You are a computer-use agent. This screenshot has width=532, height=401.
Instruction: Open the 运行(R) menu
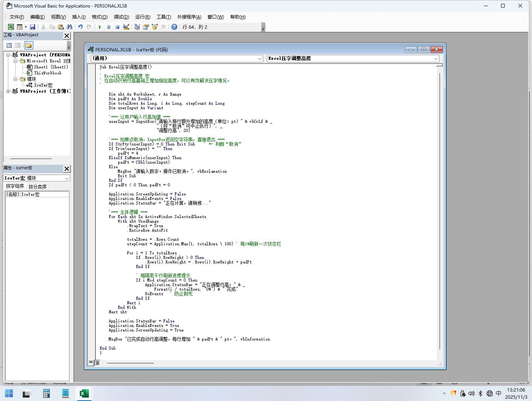point(143,17)
